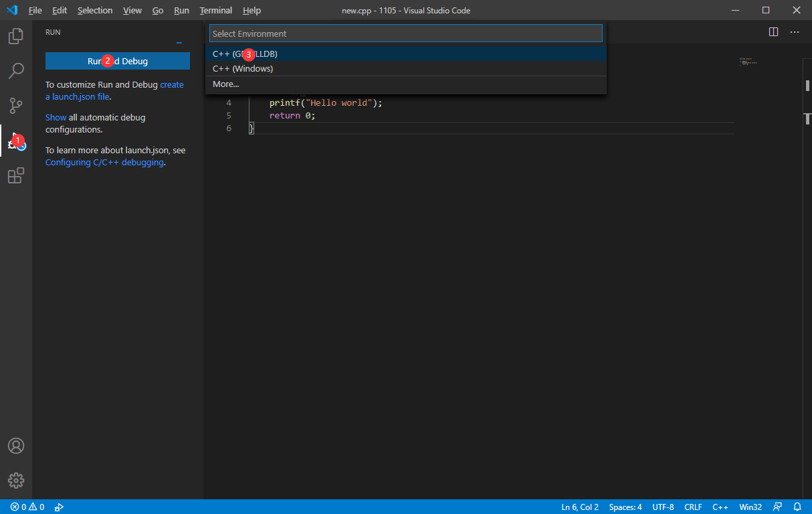
Task: Click line number 6 in gutter
Action: (x=229, y=128)
